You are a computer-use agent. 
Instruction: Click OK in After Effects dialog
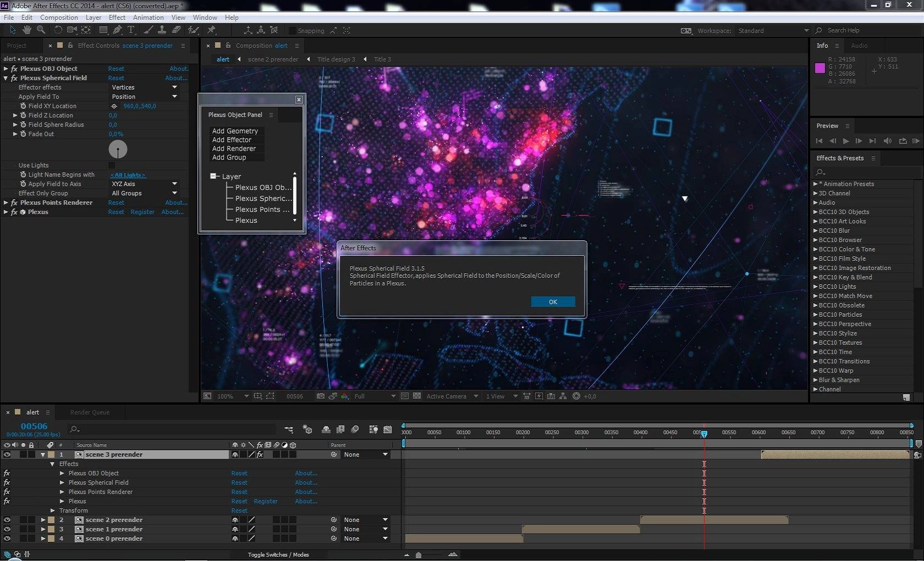[553, 302]
